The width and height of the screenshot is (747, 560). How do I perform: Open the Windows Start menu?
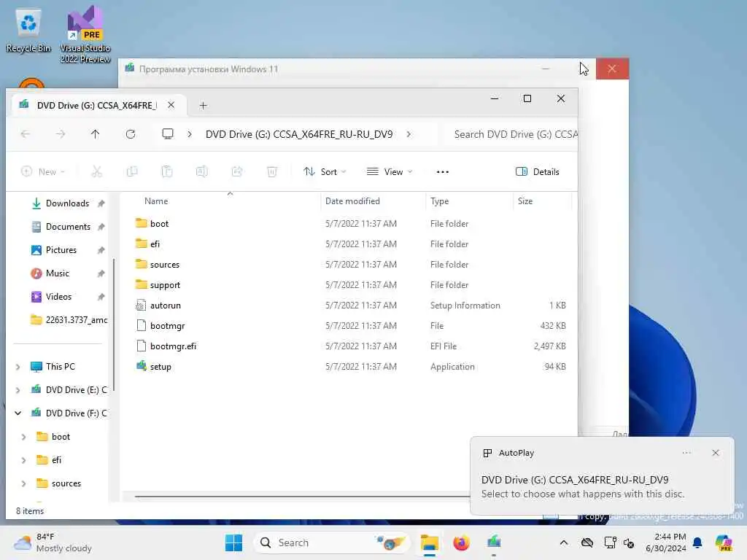pos(233,542)
